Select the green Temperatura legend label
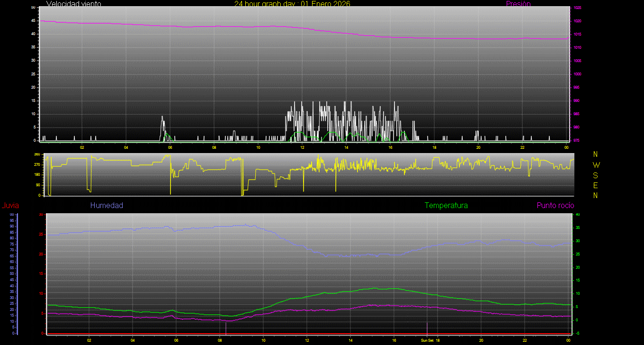The image size is (644, 345). 446,206
